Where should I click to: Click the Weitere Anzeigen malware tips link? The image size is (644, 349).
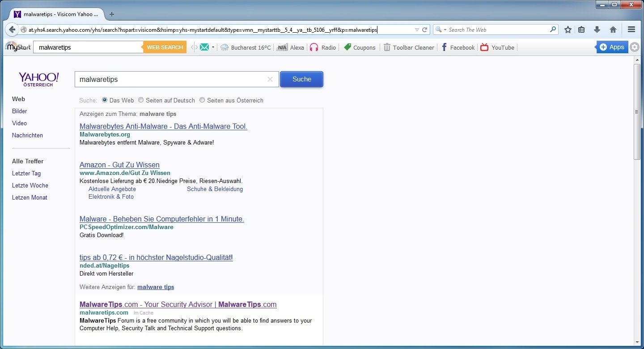click(156, 287)
